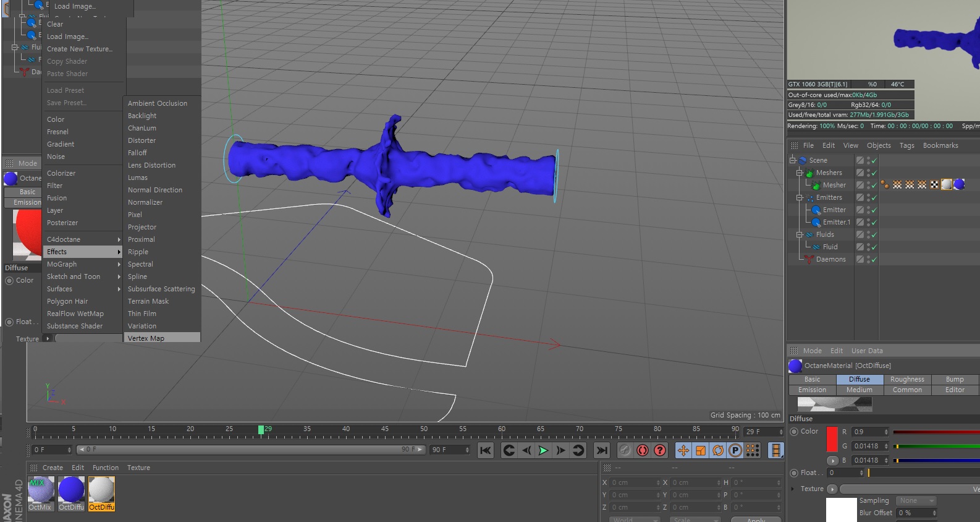Viewport: 980px width, 522px height.
Task: Step forward one frame
Action: pos(560,450)
